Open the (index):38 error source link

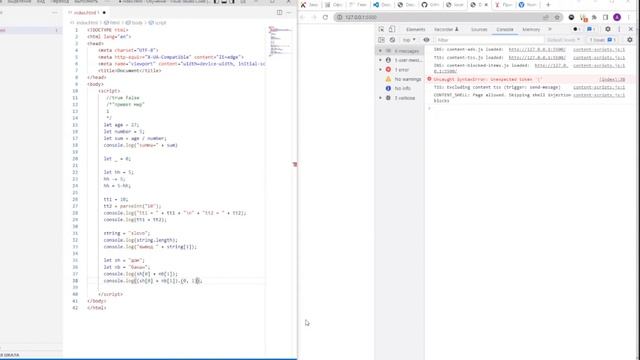[612, 79]
